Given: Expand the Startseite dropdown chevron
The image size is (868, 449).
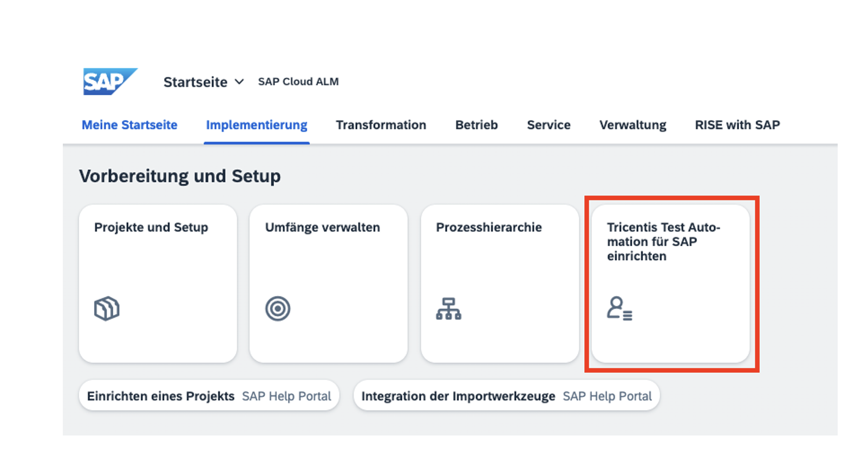Looking at the screenshot, I should [x=239, y=82].
